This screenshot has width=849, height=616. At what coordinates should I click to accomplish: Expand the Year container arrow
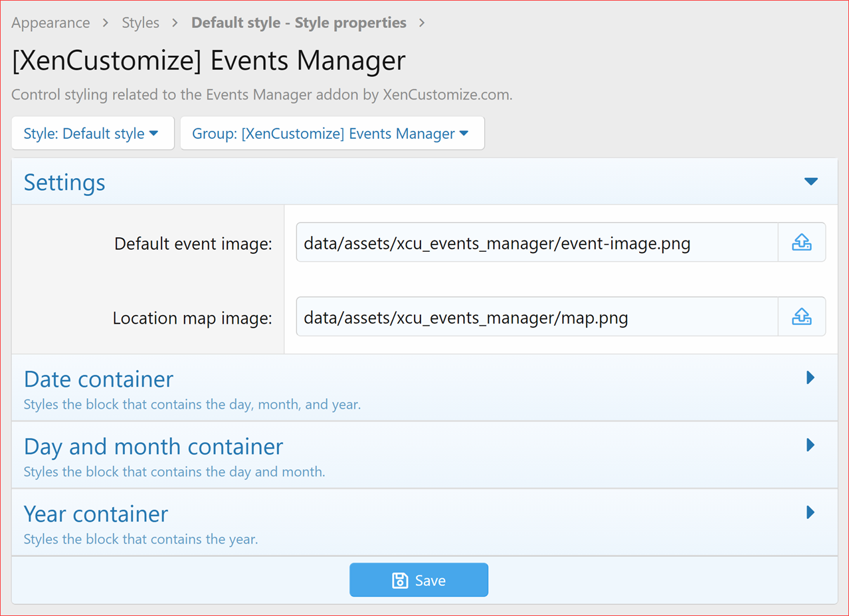[810, 512]
